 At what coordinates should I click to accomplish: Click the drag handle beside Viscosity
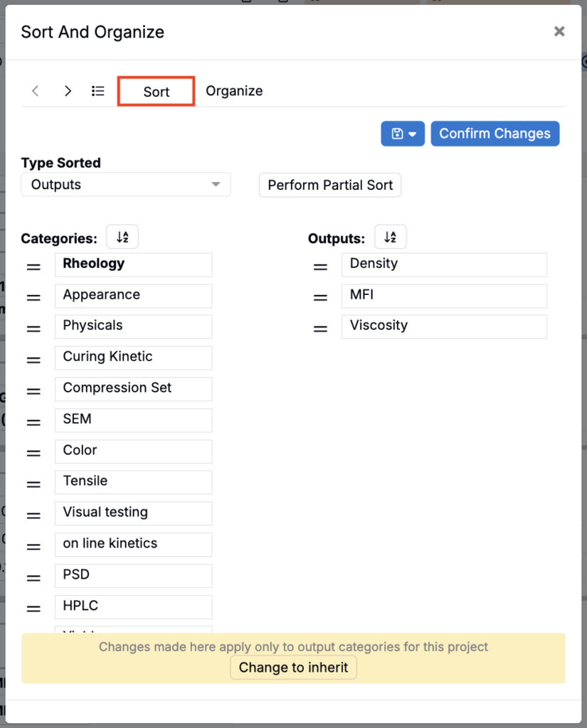(320, 329)
